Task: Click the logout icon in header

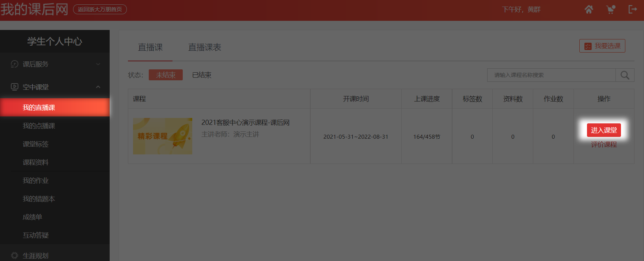Action: (632, 9)
